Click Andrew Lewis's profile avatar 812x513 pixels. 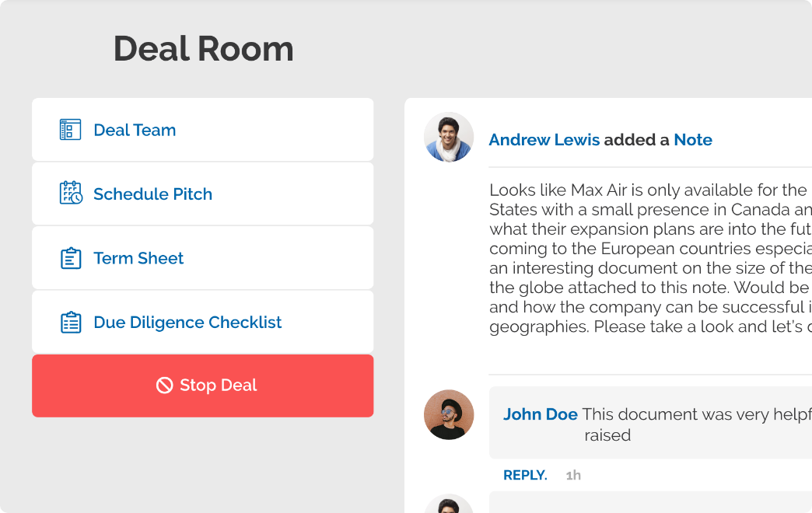(x=449, y=137)
